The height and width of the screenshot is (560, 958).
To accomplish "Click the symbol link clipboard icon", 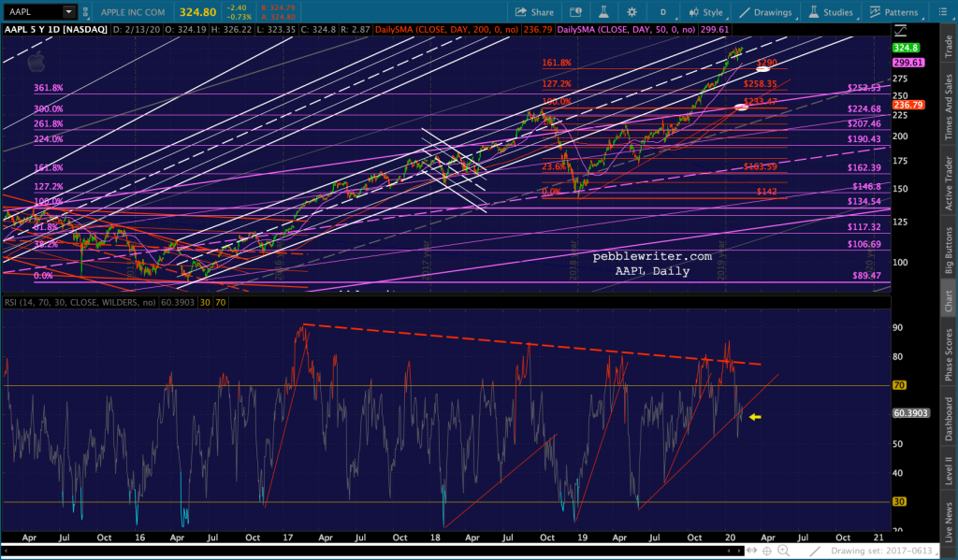I will coord(85,11).
